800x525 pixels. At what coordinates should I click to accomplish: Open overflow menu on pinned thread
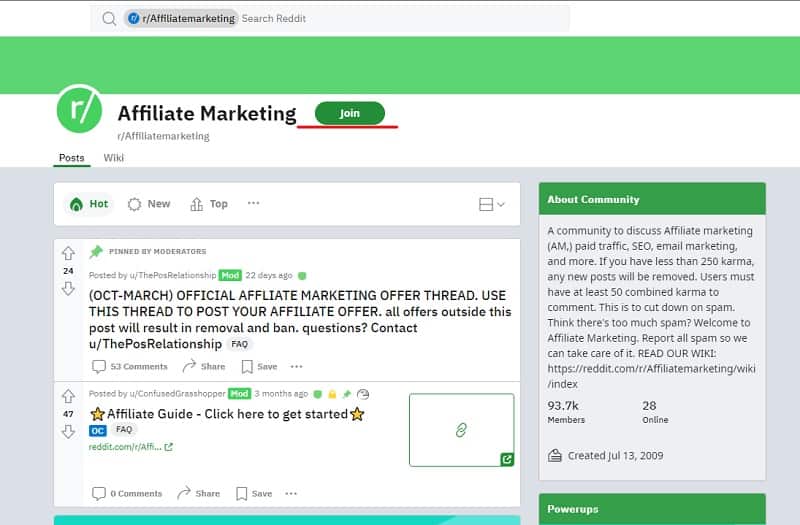point(297,366)
